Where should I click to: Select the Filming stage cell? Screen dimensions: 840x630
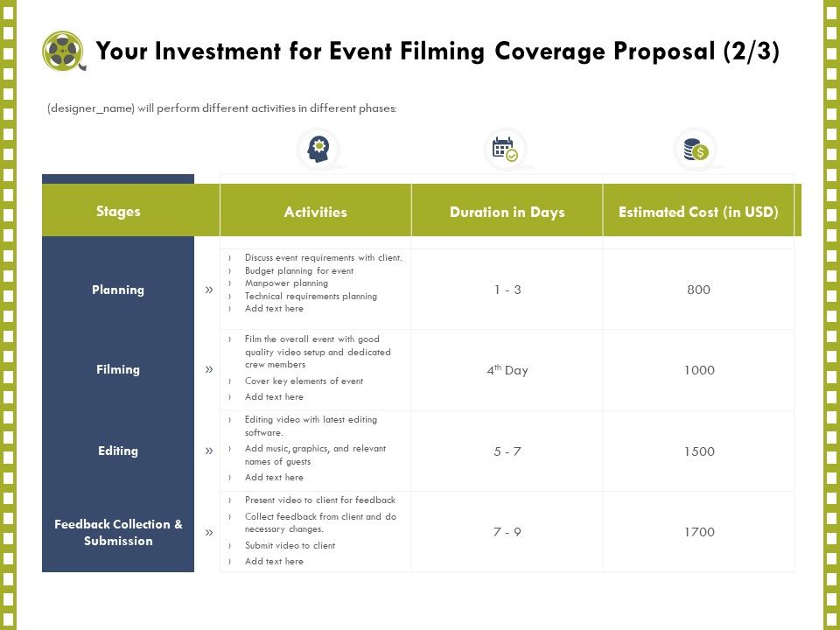point(118,369)
